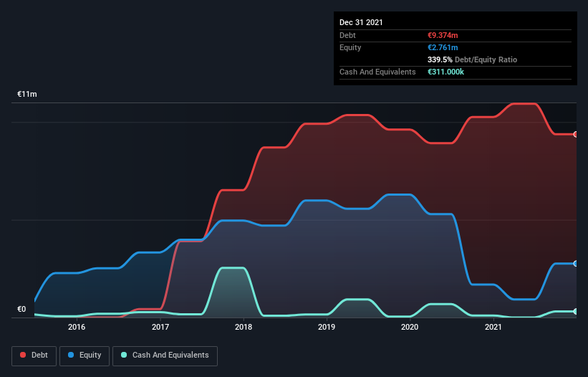Image resolution: width=588 pixels, height=377 pixels.
Task: Click the teal Cash endpoint marker
Action: pyautogui.click(x=576, y=311)
